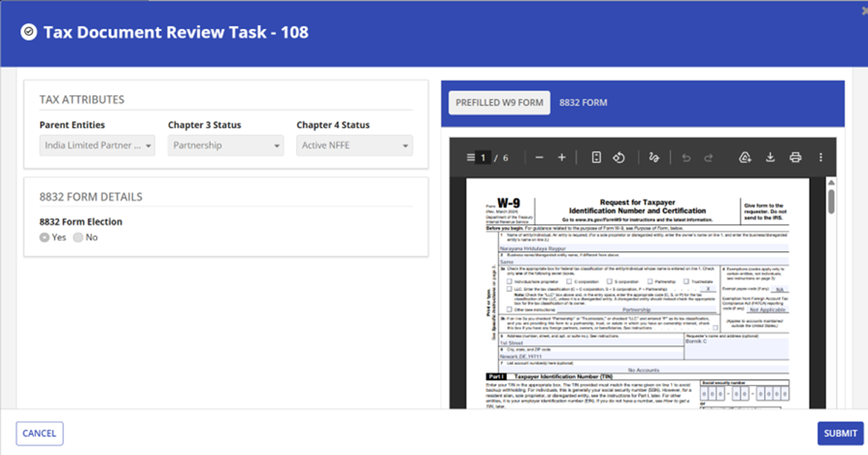The width and height of the screenshot is (868, 455).
Task: Click the W-9 address field '1st Street'
Action: pyautogui.click(x=591, y=343)
